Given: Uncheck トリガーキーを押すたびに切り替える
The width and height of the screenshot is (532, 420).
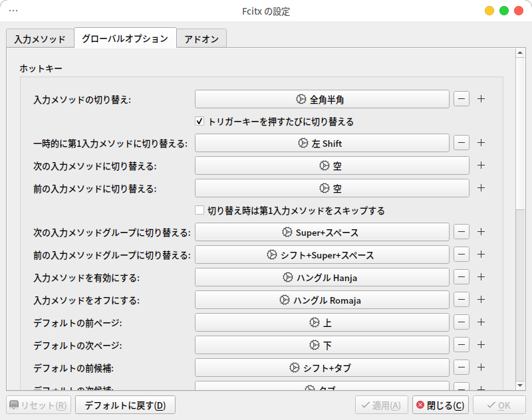Looking at the screenshot, I should point(198,121).
